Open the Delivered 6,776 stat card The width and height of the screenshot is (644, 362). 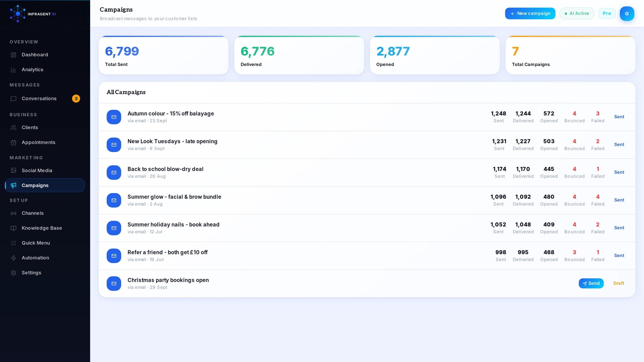pyautogui.click(x=299, y=55)
